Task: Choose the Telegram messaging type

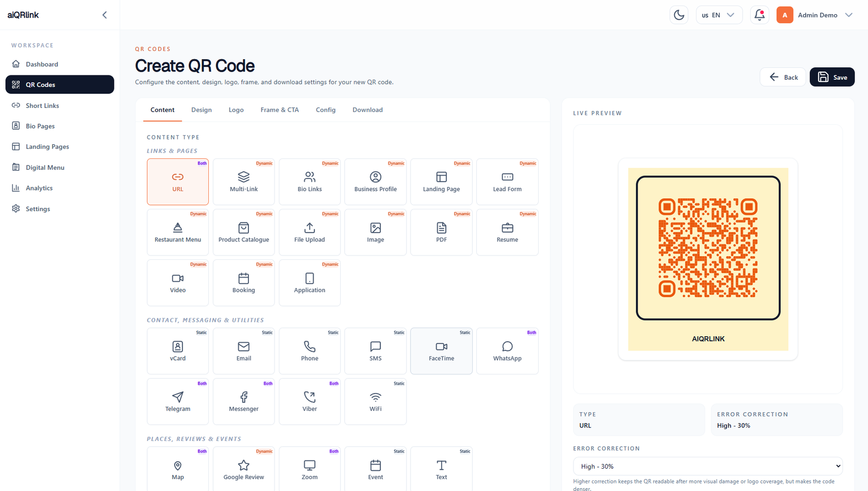Action: [178, 401]
